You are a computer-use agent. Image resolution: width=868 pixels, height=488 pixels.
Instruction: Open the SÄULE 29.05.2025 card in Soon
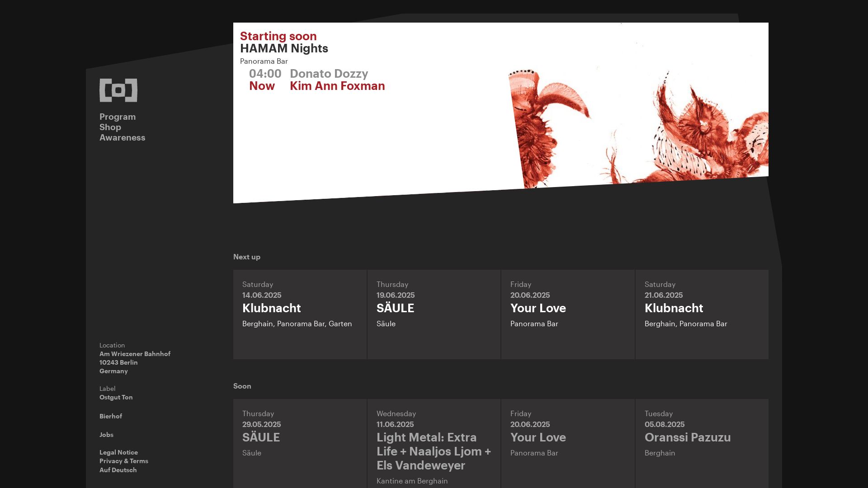[300, 443]
